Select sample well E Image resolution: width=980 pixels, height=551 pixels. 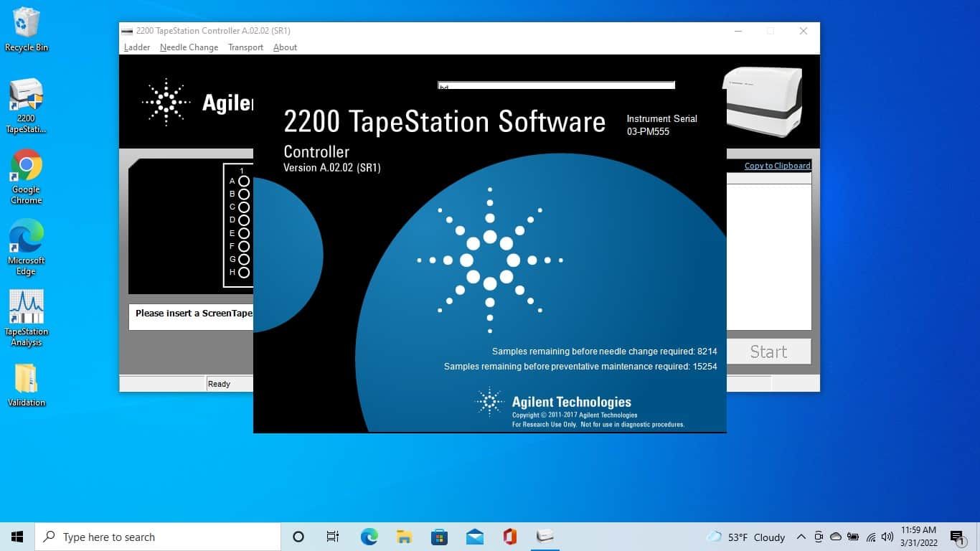244,234
